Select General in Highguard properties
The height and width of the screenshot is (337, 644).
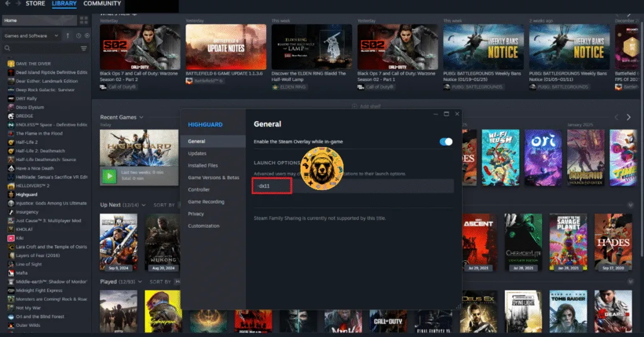tap(213, 141)
